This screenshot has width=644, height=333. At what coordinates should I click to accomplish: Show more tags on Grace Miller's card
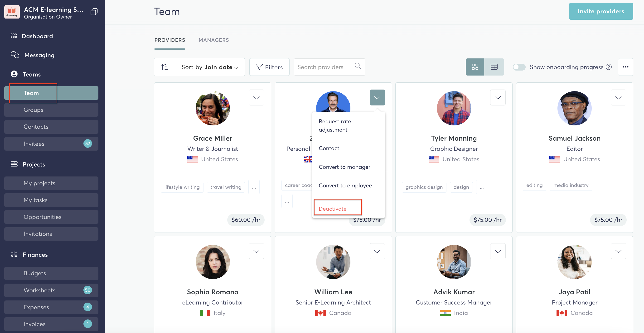[254, 187]
